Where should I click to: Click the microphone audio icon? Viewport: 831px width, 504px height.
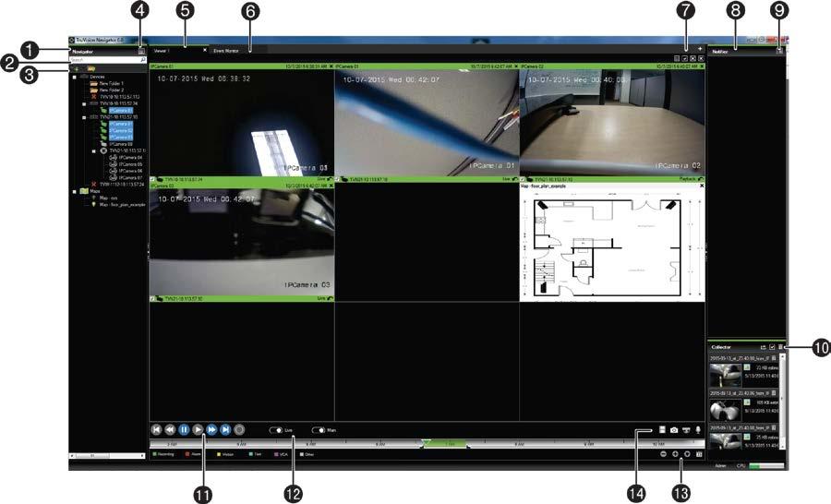[x=699, y=430]
